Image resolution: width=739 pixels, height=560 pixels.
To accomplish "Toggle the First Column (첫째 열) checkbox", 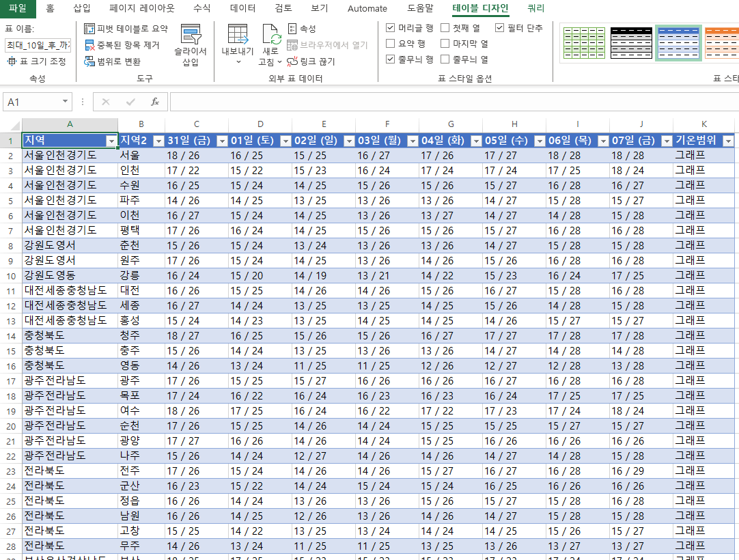I will pos(445,28).
